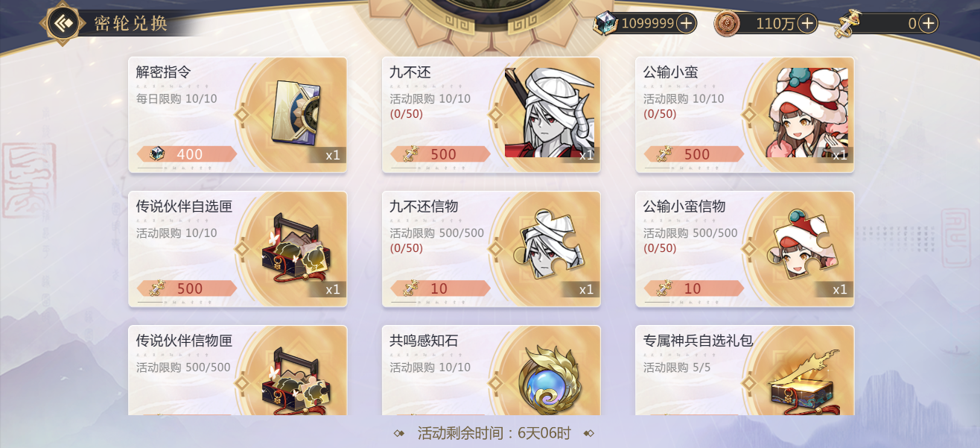Select 公输小蛮 character portrait

(808, 113)
